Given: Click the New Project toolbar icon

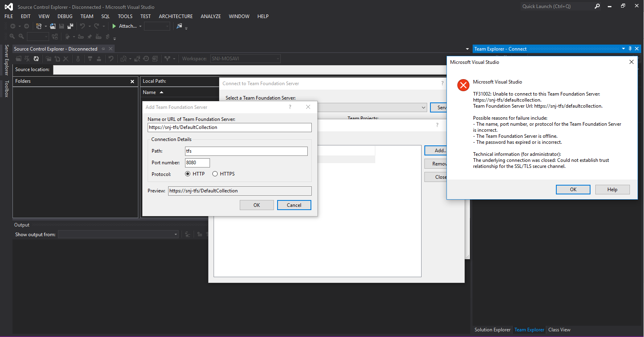Looking at the screenshot, I should click(39, 26).
